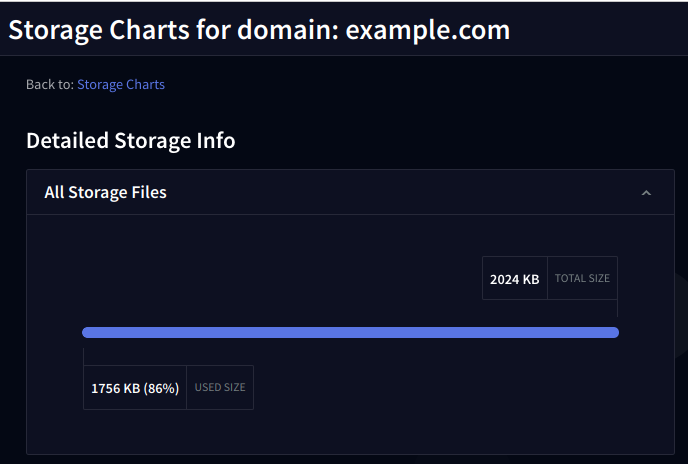Screen dimensions: 688x464
Task: Click the middle of the blue storage usage bar
Action: [350, 332]
